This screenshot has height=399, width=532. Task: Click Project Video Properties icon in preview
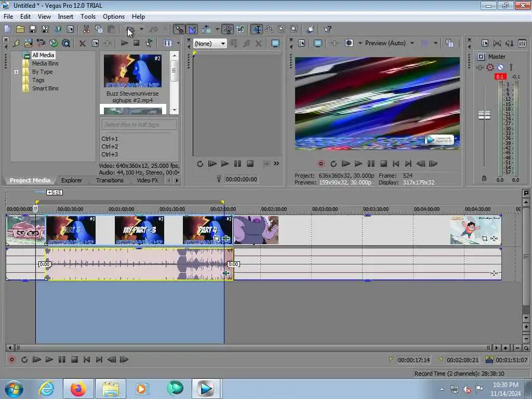pyautogui.click(x=302, y=43)
